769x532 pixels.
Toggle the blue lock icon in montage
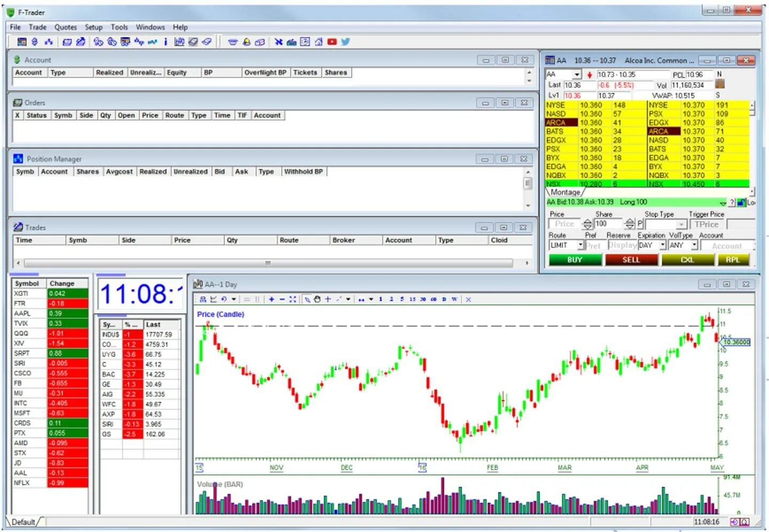(x=741, y=202)
